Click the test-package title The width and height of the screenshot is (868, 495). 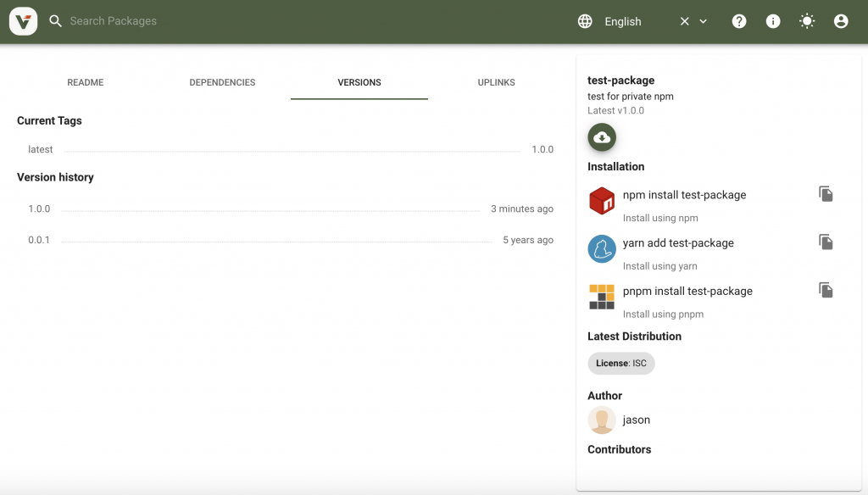(x=620, y=81)
